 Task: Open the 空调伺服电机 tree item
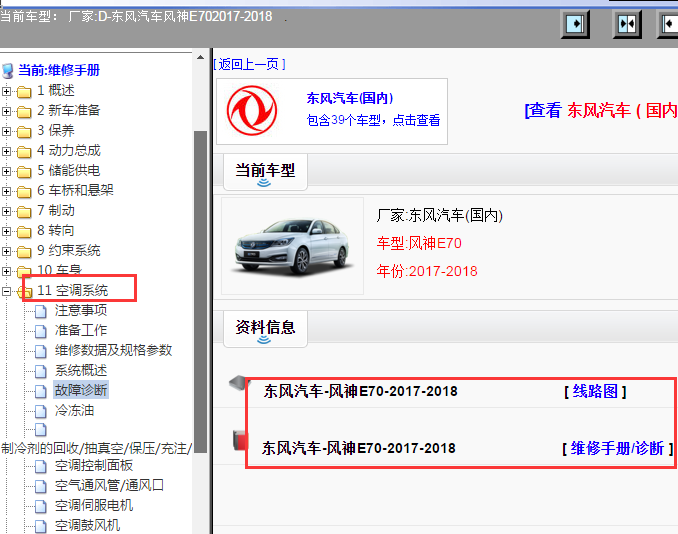click(x=94, y=505)
